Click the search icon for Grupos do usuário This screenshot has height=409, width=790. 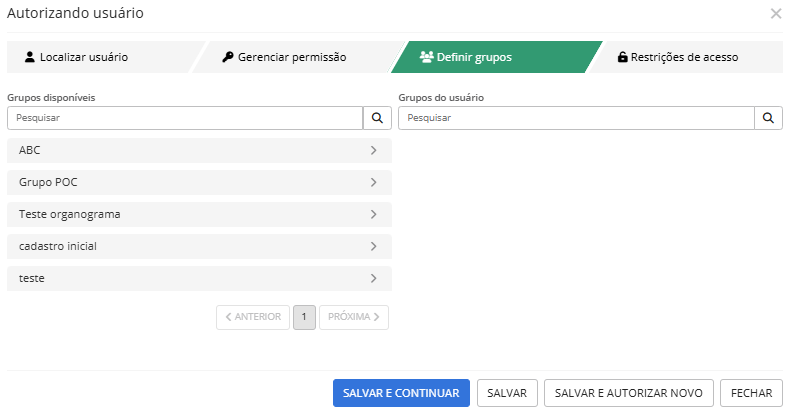768,118
